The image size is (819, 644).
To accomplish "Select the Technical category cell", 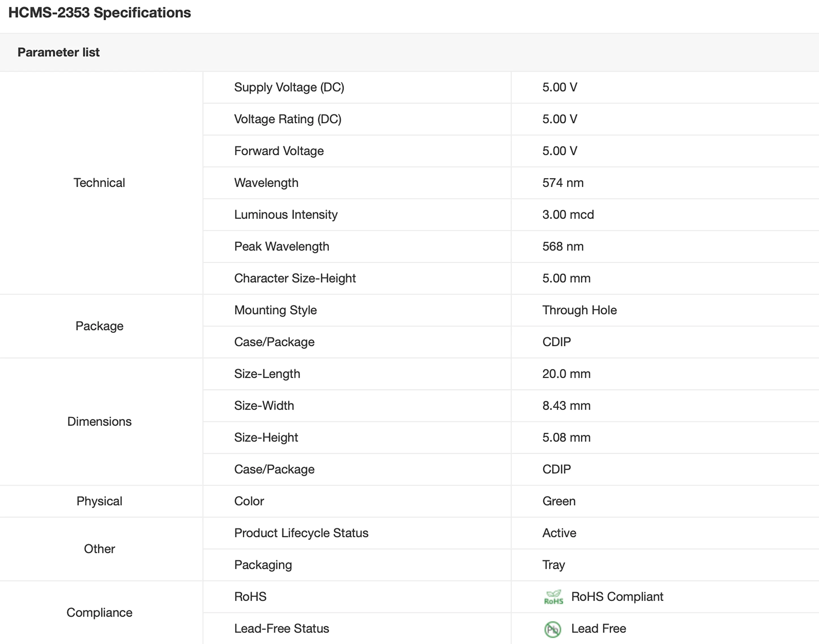I will tap(99, 183).
